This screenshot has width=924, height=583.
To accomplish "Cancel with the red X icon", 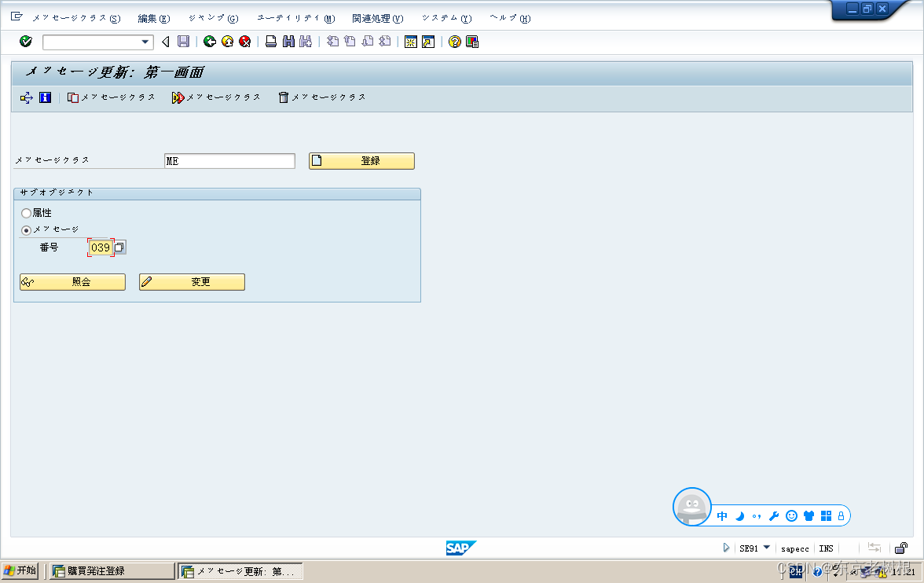I will [x=244, y=41].
